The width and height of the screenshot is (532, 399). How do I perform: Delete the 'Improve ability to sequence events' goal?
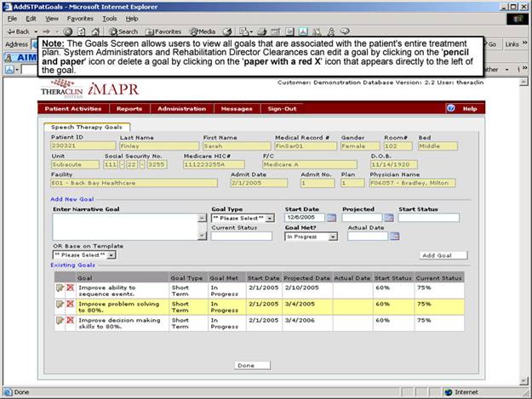(x=69, y=288)
